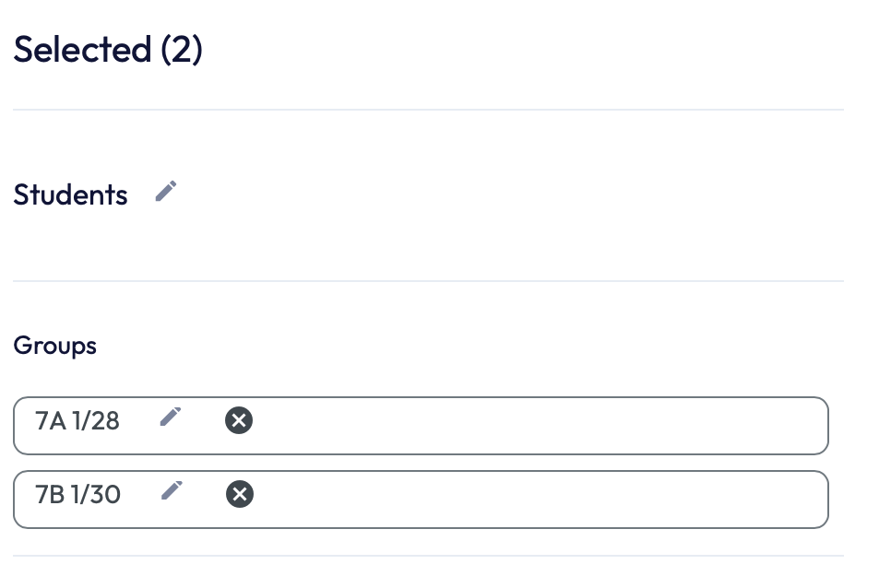The width and height of the screenshot is (891, 588).
Task: Click the word Selected in the heading
Action: point(82,49)
